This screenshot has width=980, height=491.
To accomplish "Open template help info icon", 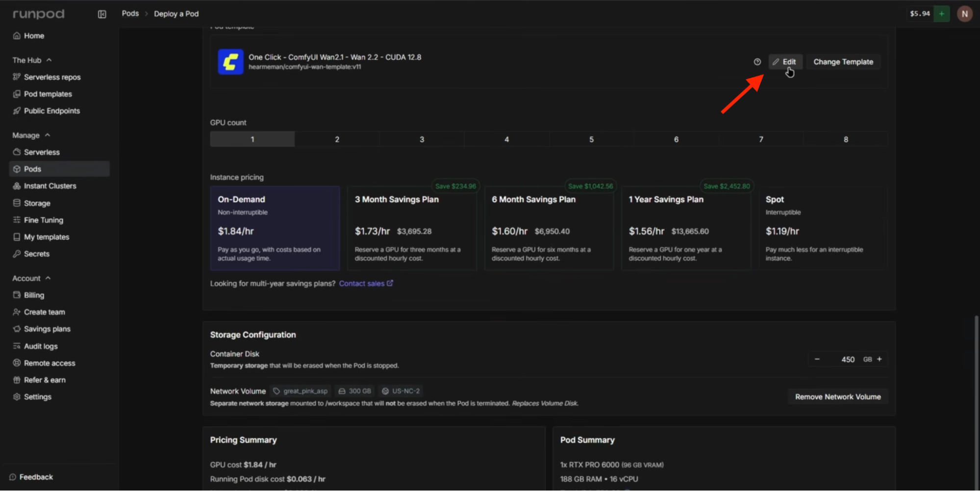I will (x=757, y=62).
